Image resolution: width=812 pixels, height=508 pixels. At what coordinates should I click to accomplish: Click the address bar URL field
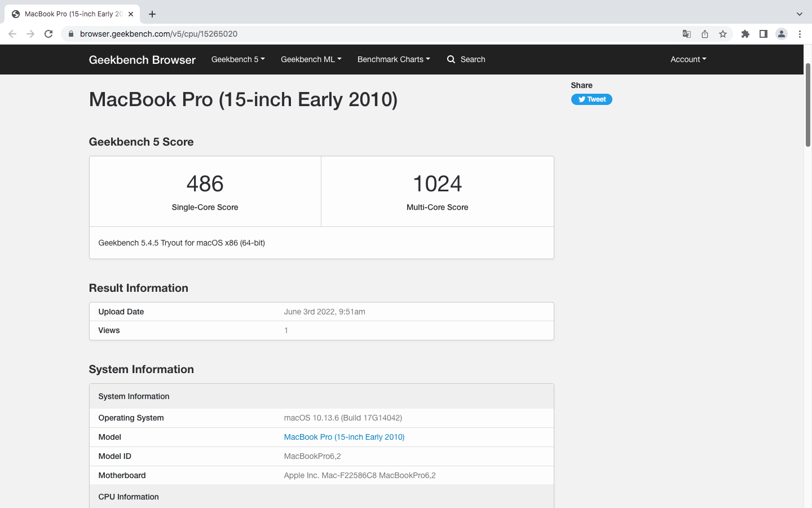coord(372,34)
